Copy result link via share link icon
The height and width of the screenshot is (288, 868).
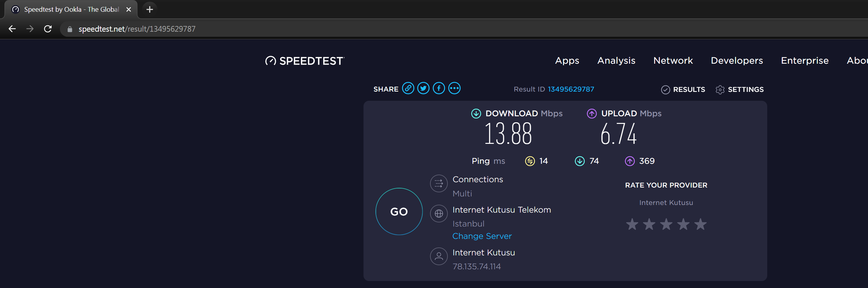click(408, 89)
